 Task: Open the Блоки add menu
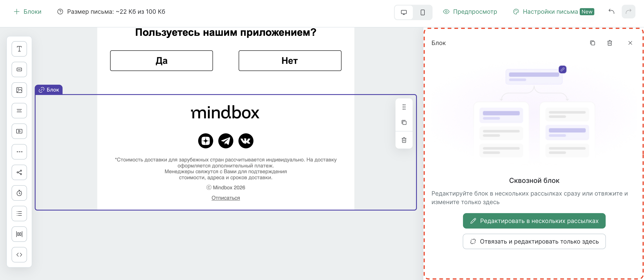point(27,12)
